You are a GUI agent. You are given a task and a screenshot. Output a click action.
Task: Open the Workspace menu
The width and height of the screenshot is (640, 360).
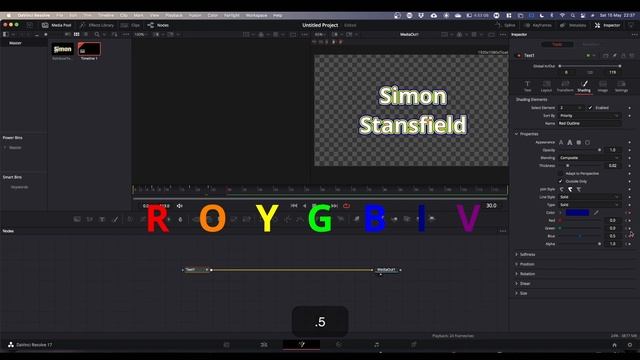tap(256, 16)
